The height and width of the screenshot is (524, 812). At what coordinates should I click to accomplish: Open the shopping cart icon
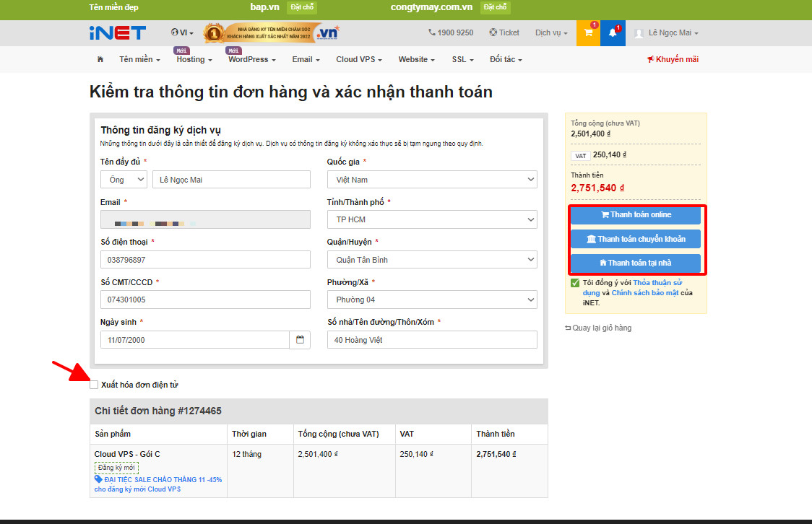588,32
